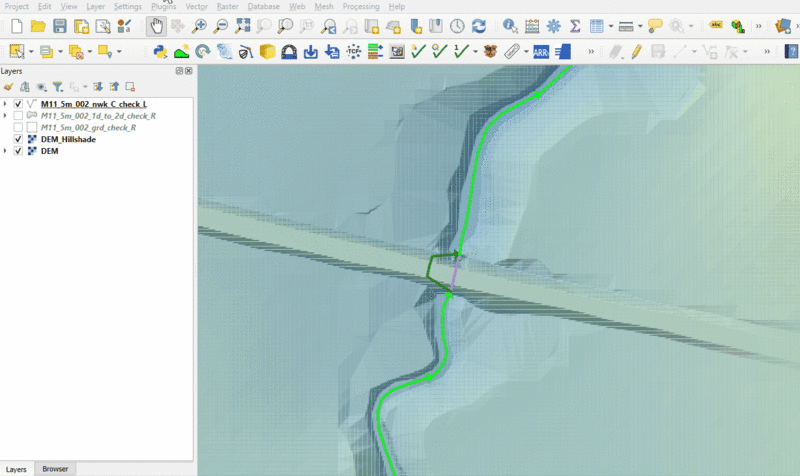Select the M11_5m_002_grd_check_R layer name
The height and width of the screenshot is (476, 800).
pyautogui.click(x=89, y=127)
